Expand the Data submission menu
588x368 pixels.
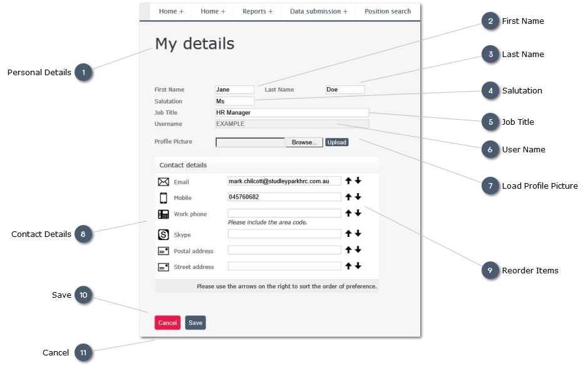click(317, 11)
